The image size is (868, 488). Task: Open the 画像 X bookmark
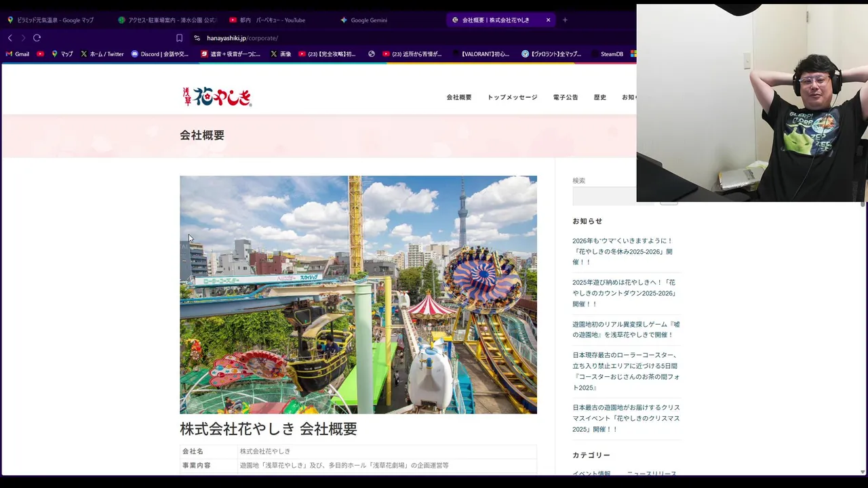pyautogui.click(x=281, y=54)
